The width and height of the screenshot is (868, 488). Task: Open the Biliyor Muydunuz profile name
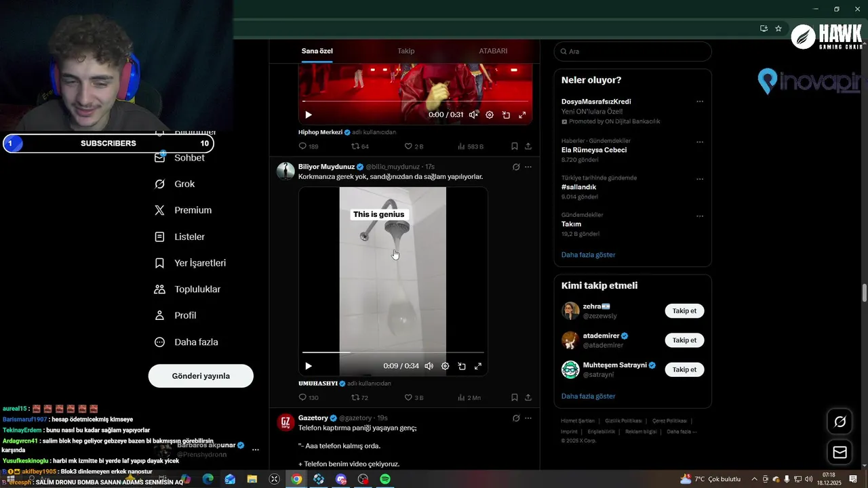click(x=326, y=167)
